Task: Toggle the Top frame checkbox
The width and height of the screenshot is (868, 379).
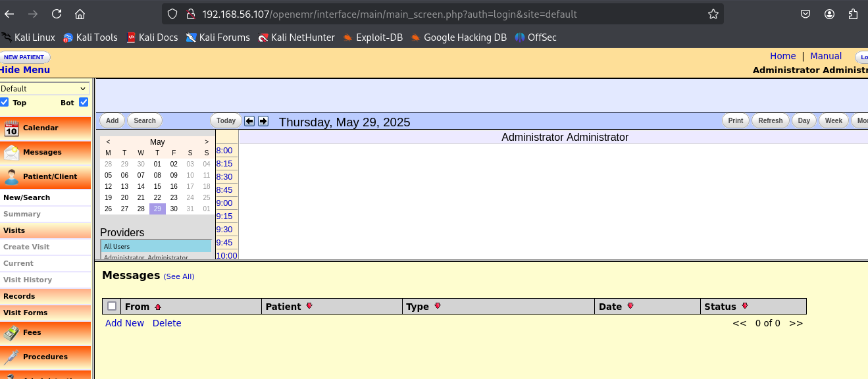Action: (x=5, y=102)
